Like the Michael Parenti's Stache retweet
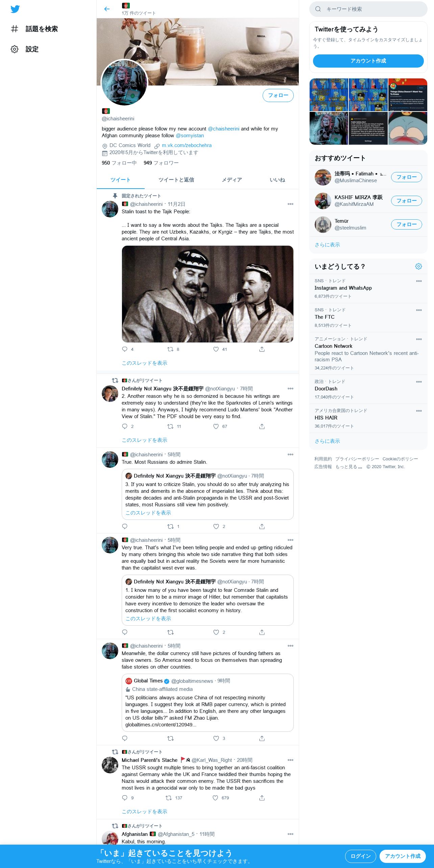Screen dimensions: 434x868 215,798
